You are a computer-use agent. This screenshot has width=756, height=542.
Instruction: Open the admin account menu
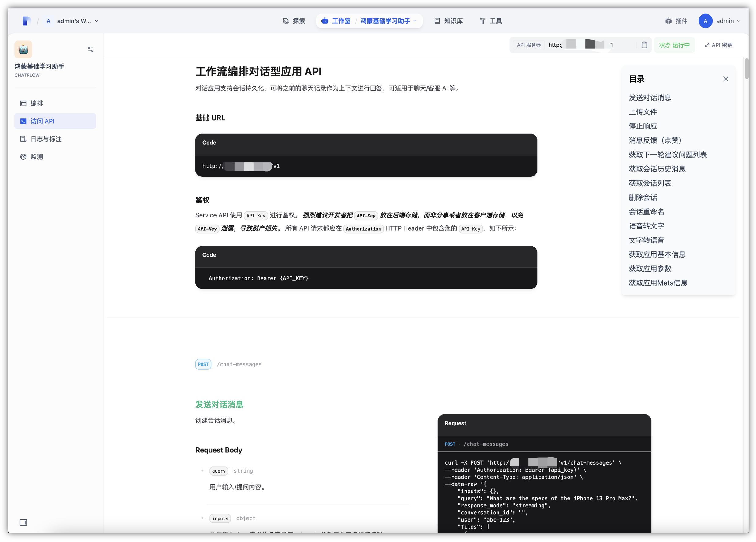(719, 21)
